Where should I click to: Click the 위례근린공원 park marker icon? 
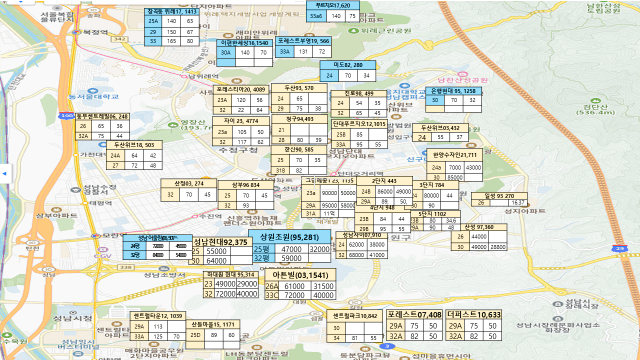tap(353, 31)
